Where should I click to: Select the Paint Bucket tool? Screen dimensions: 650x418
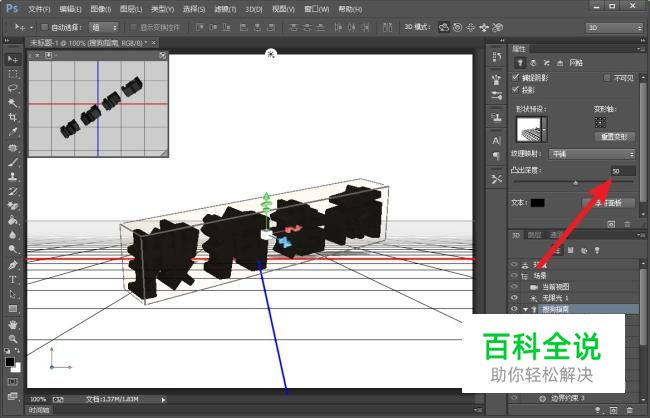tap(13, 220)
